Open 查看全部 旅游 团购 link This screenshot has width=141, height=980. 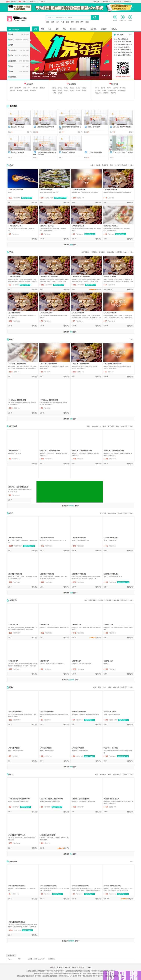tap(71, 593)
